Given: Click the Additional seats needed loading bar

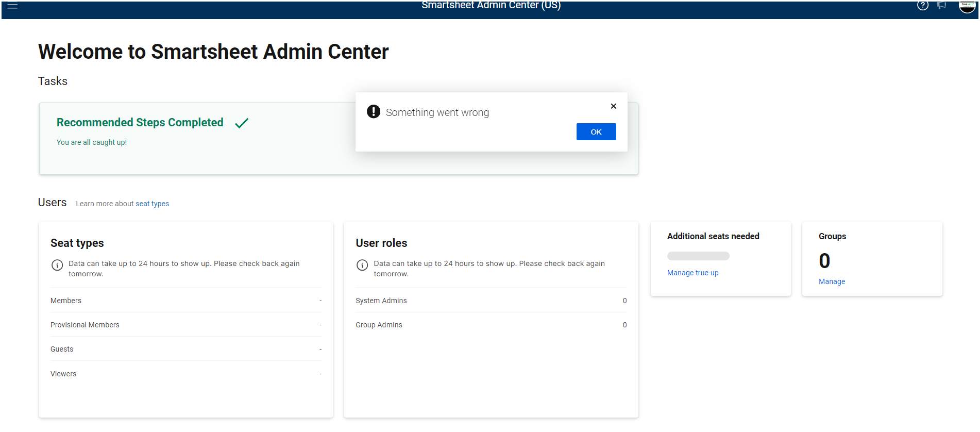Looking at the screenshot, I should coord(698,256).
